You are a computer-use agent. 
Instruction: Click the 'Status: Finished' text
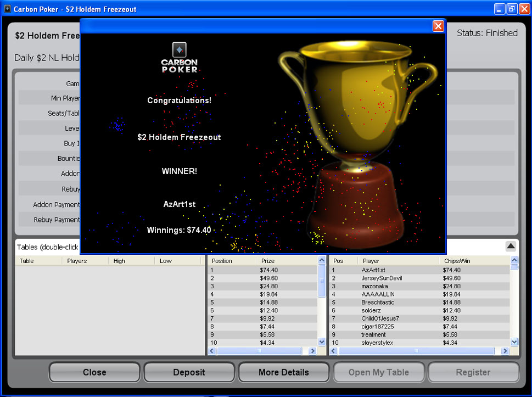point(487,33)
